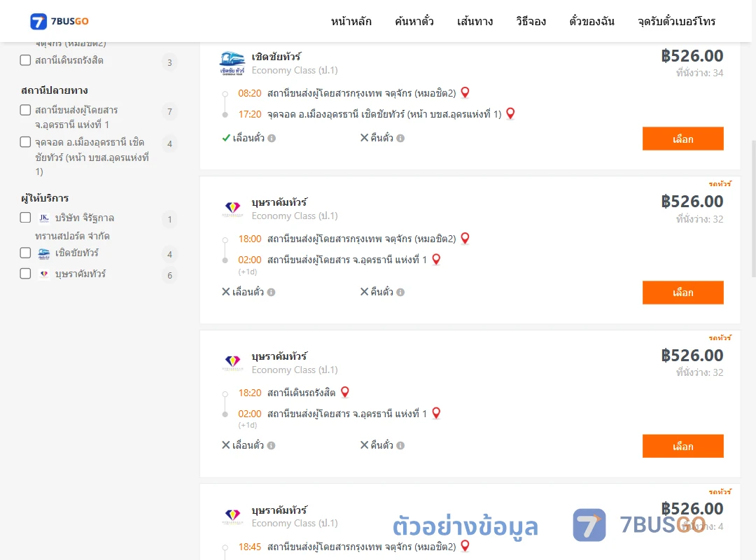This screenshot has width=756, height=560.
Task: Check บริษัท จิรัฐกาล ทรานสปอร์ต operator filter
Action: 26,218
